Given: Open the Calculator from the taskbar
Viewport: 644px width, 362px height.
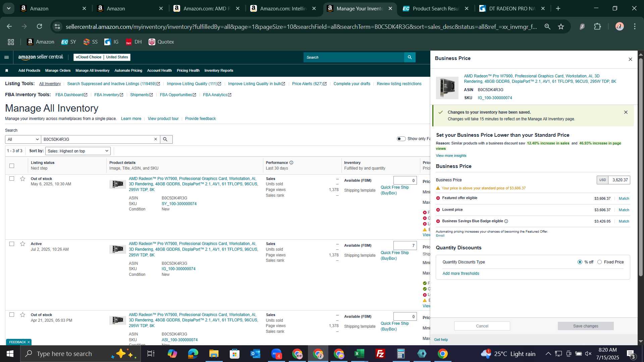Looking at the screenshot, I should point(401,354).
